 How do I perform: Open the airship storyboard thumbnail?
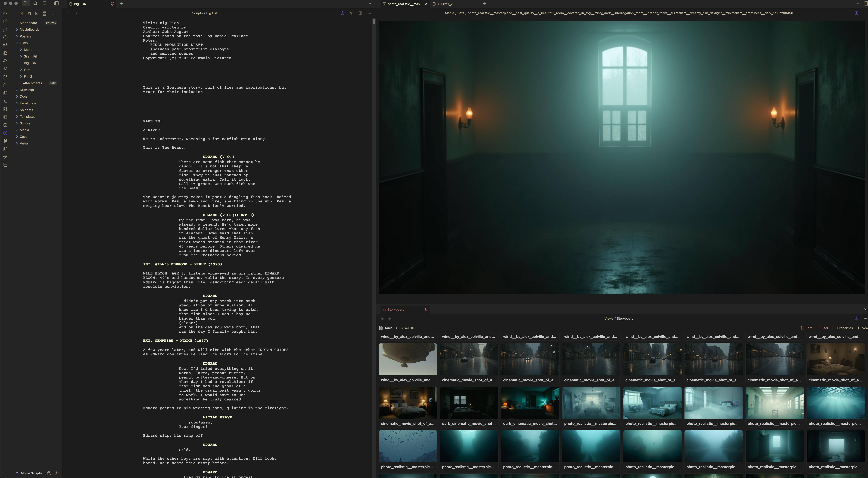pos(408,359)
